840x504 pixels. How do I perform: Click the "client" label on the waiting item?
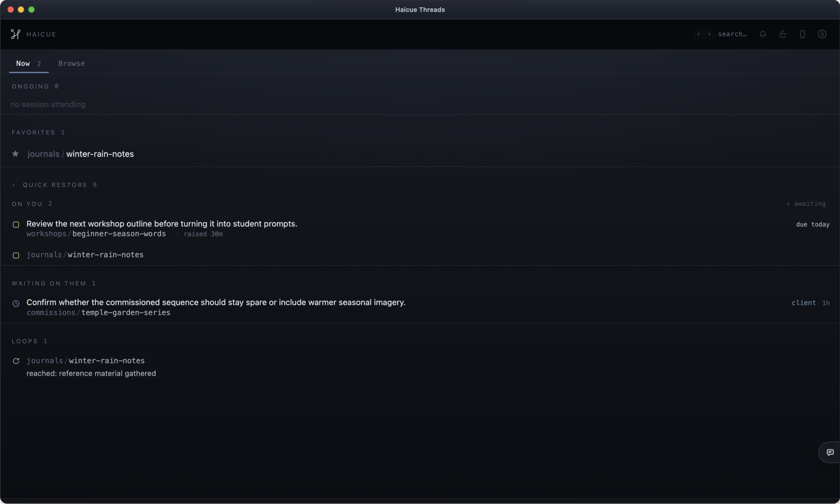[x=803, y=303]
